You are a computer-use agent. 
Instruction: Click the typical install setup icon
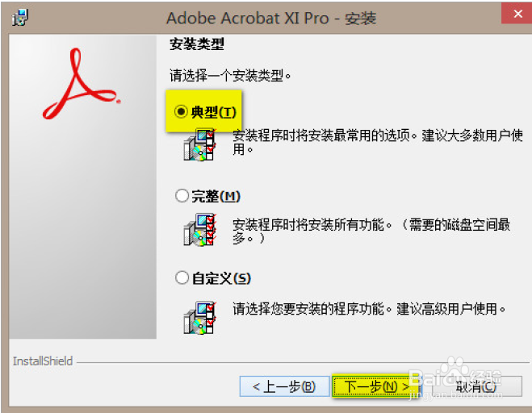(x=199, y=144)
